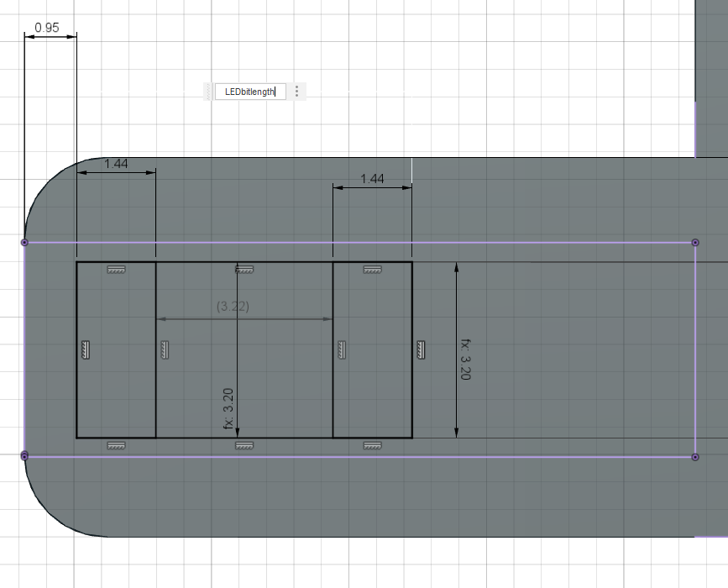Screen dimensions: 728x588
Task: Click constraint glyph on right rectangle's top edge
Action: pyautogui.click(x=372, y=270)
